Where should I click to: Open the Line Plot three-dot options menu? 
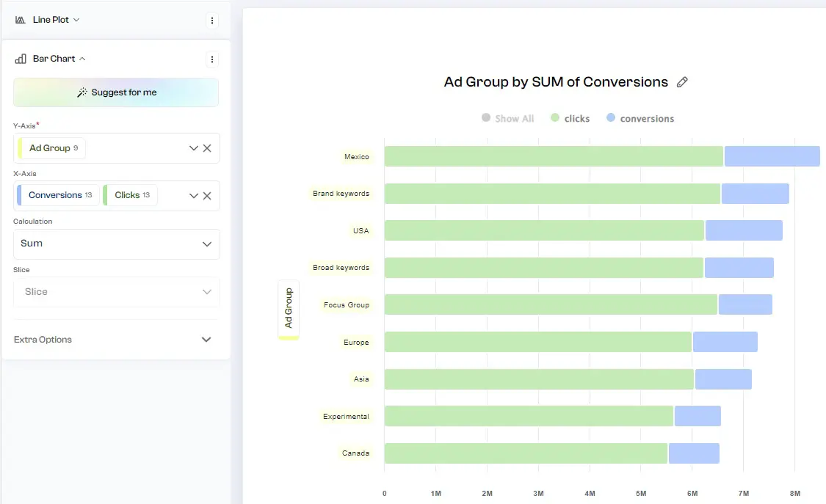point(212,20)
